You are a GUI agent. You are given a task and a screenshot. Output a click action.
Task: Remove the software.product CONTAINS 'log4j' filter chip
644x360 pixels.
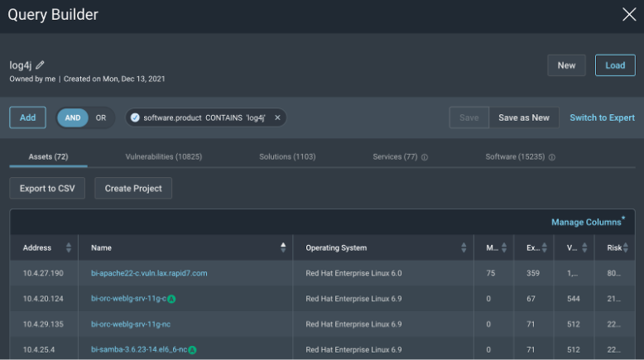(x=277, y=118)
